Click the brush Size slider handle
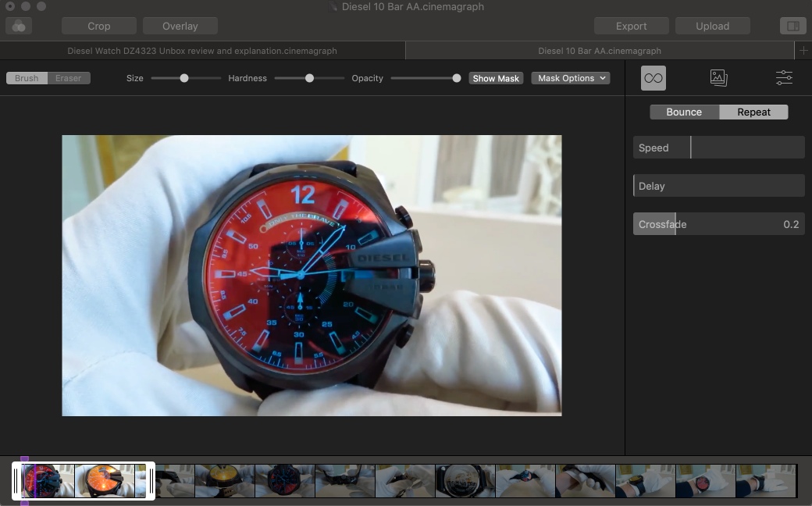Screen dimensions: 812x506 pos(183,78)
